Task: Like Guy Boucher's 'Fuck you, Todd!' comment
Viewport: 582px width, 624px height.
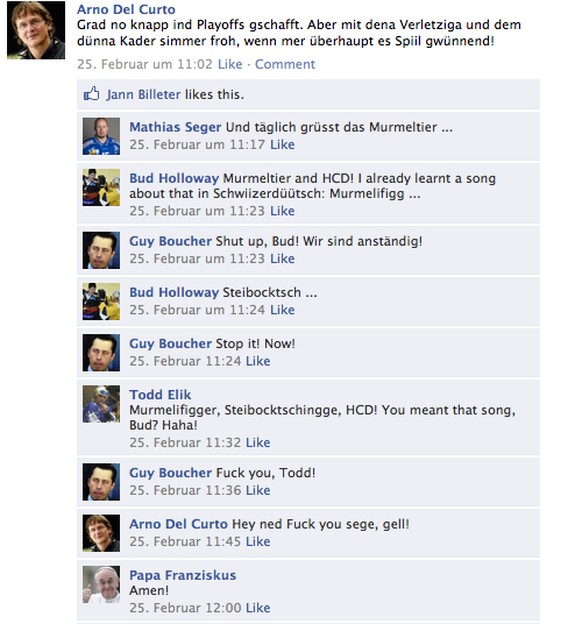Action: [x=258, y=490]
